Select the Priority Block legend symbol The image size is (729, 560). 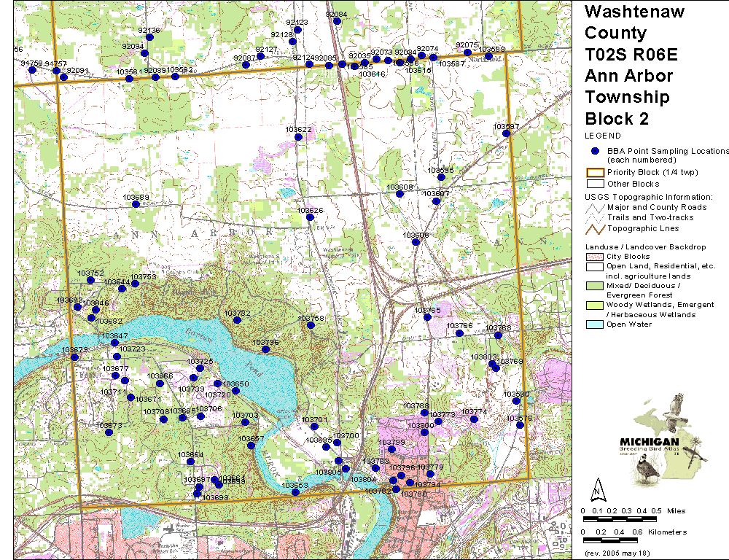594,173
